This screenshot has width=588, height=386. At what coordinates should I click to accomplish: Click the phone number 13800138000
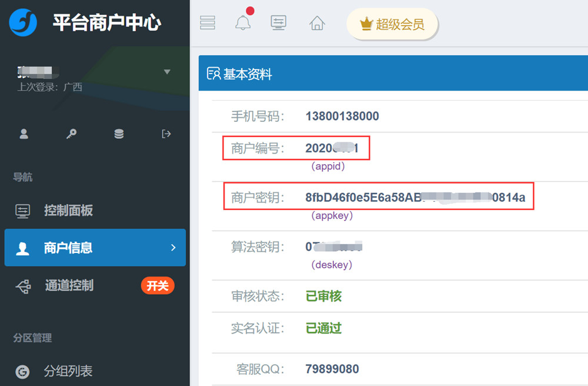point(342,116)
